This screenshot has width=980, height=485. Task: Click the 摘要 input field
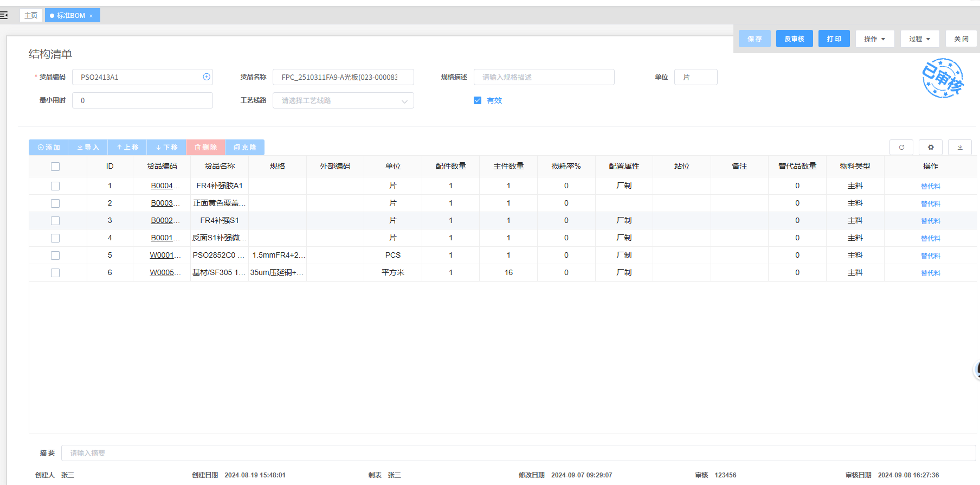[518, 453]
